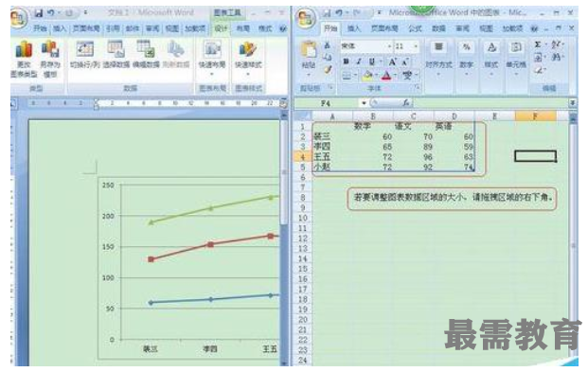The width and height of the screenshot is (588, 372).
Task: Click the Cut scissors icon in Excel
Action: [327, 45]
